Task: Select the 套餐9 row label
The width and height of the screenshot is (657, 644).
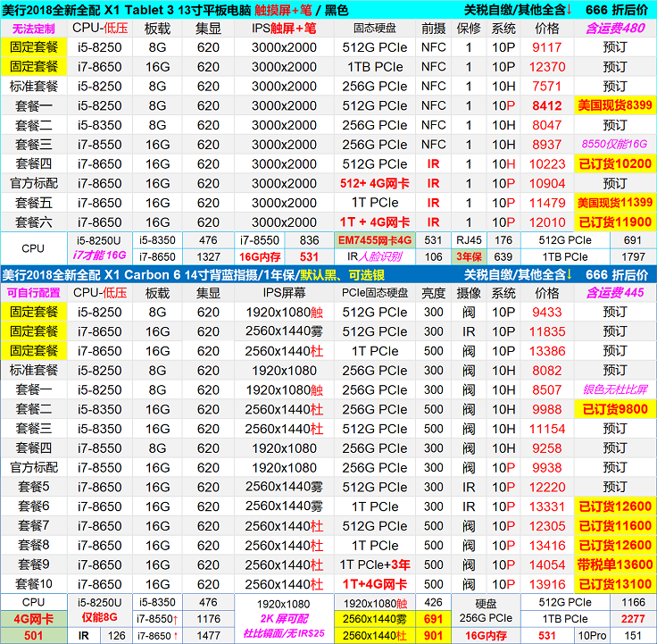Action: [x=34, y=565]
